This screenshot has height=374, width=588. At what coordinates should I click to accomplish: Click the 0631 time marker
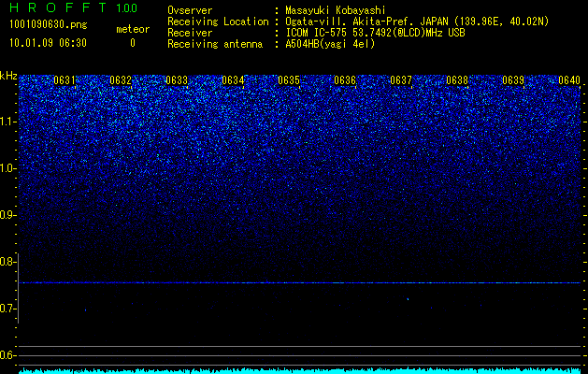point(65,80)
